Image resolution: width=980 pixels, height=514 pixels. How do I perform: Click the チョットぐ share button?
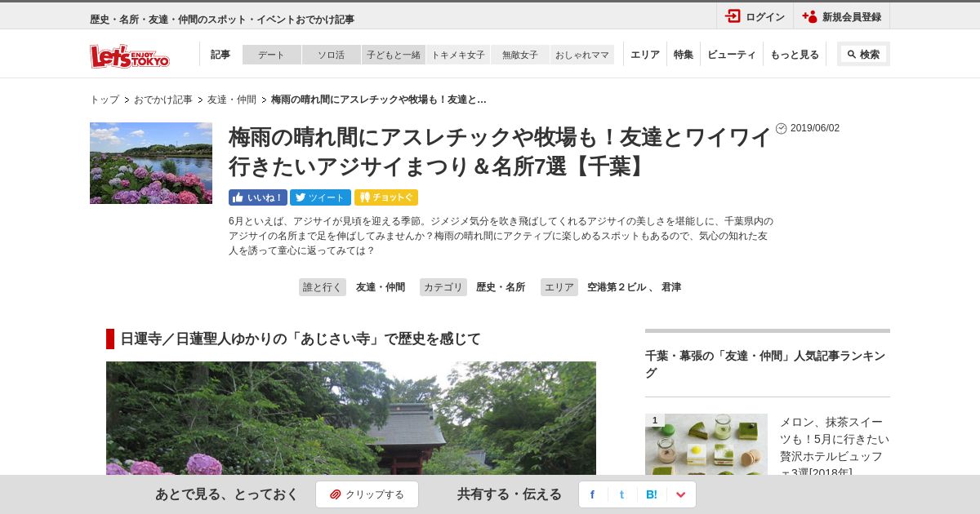386,197
